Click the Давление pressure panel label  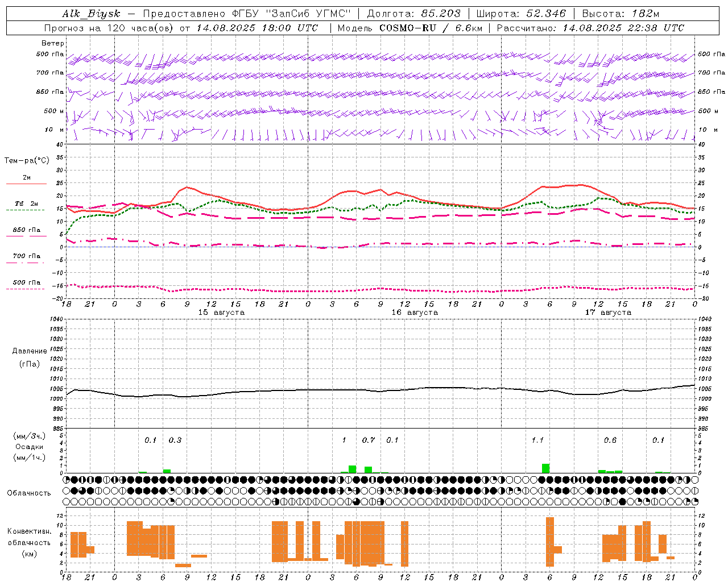point(30,351)
